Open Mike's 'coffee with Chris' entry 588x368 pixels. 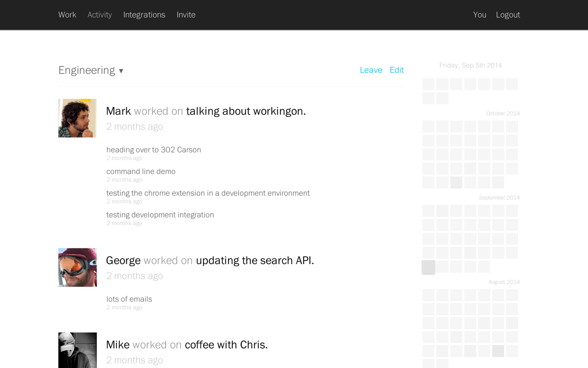pos(226,345)
